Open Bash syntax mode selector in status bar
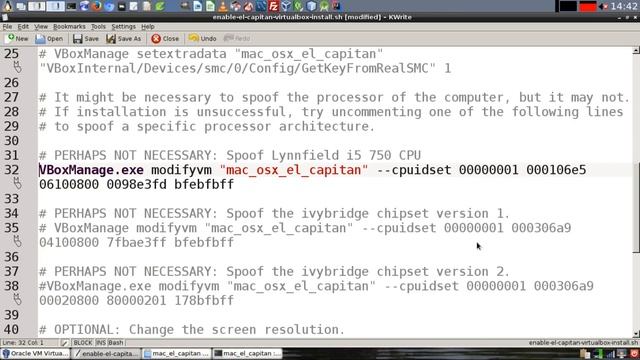This screenshot has width=640, height=360. point(116,343)
